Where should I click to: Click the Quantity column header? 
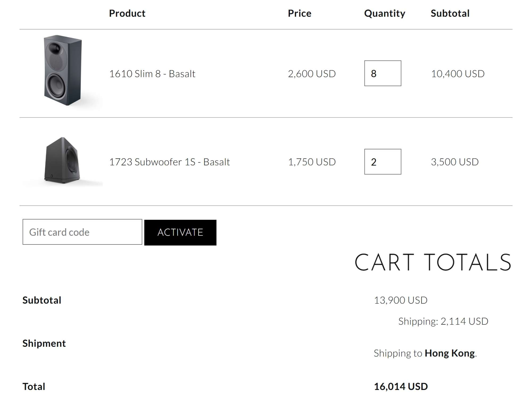pyautogui.click(x=385, y=14)
